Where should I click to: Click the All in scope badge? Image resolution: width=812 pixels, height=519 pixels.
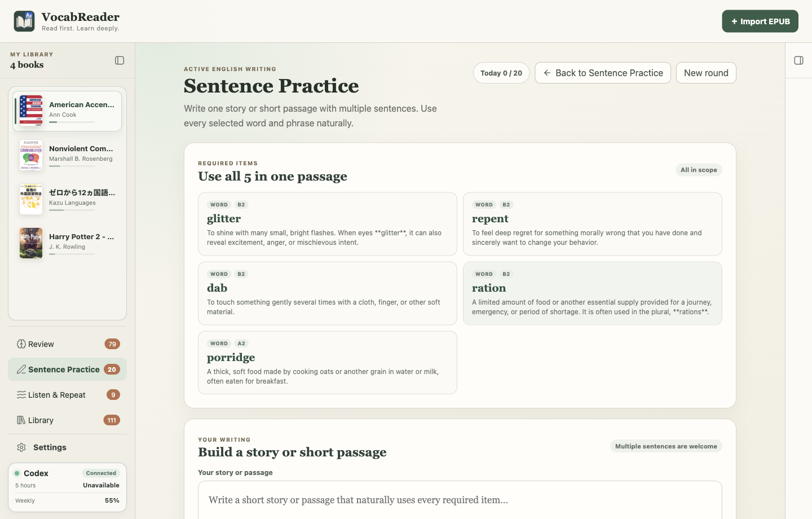click(699, 170)
